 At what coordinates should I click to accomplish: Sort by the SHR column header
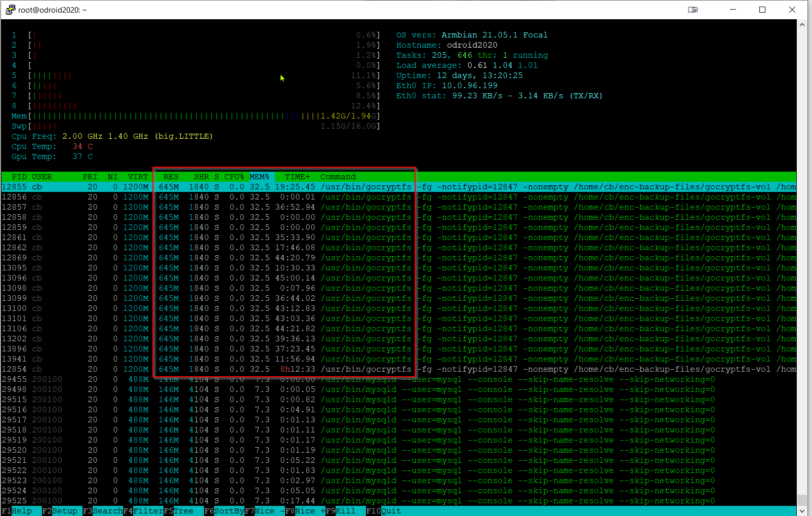point(201,177)
